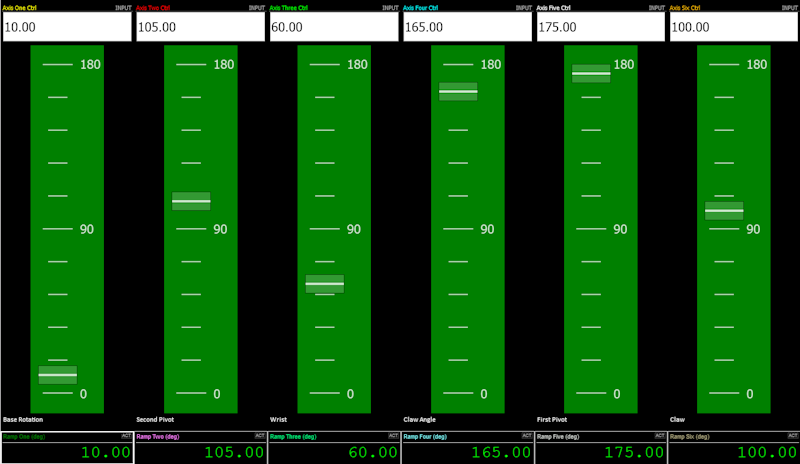Click the Ramp Four (deg) readout 165.00

pyautogui.click(x=501, y=452)
